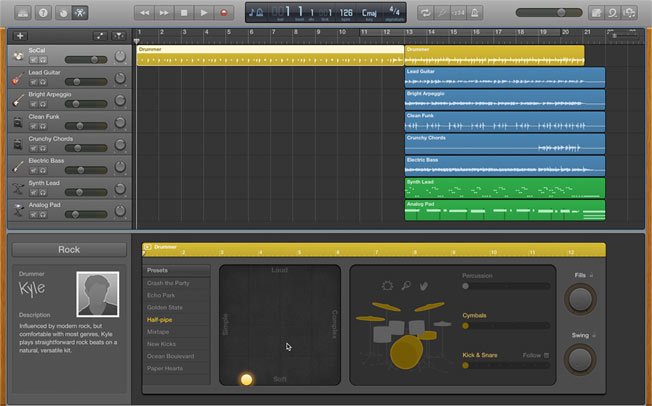Solo the Lead Guitar track
Image resolution: width=652 pixels, height=406 pixels.
[x=43, y=82]
